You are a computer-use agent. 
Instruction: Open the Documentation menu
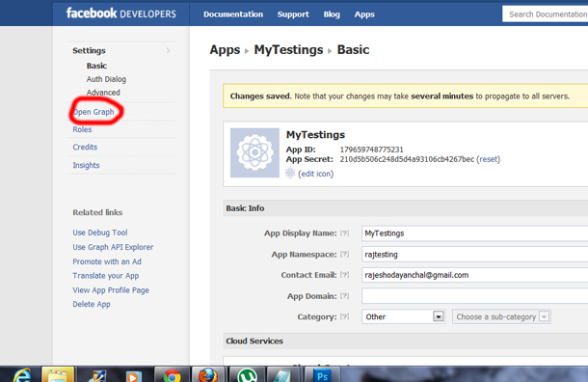point(233,14)
